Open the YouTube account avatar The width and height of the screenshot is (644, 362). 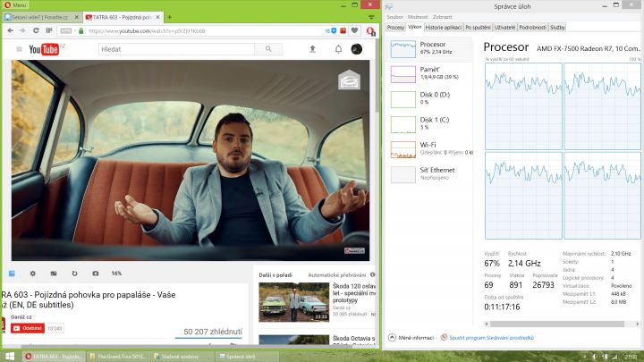[x=357, y=49]
